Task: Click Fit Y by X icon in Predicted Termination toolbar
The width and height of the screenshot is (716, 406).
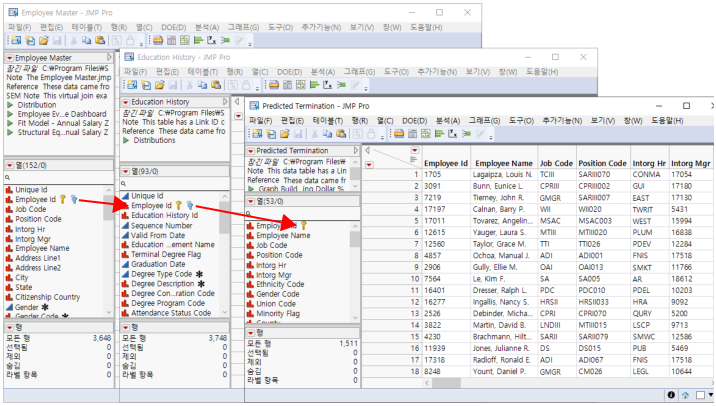Action: coord(453,134)
